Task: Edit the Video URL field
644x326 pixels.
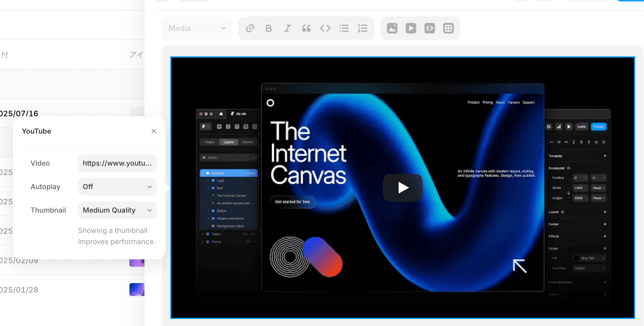Action: tap(117, 163)
